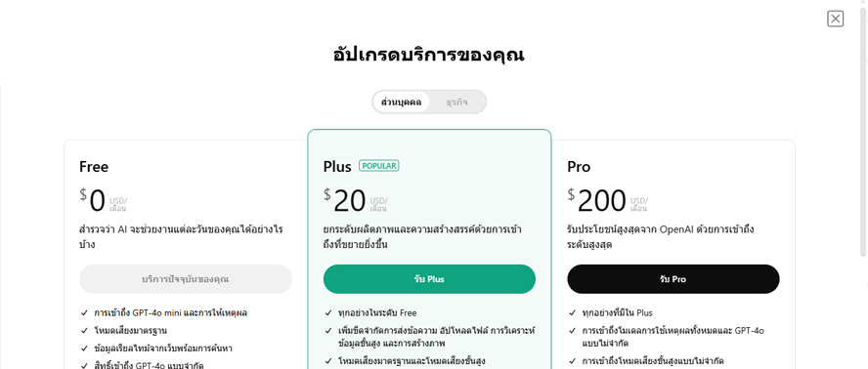868x369 pixels.
Task: Click checkmark beside เพิ่มขีดจำกัดการส่งข้อความ feature
Action: pos(328,331)
